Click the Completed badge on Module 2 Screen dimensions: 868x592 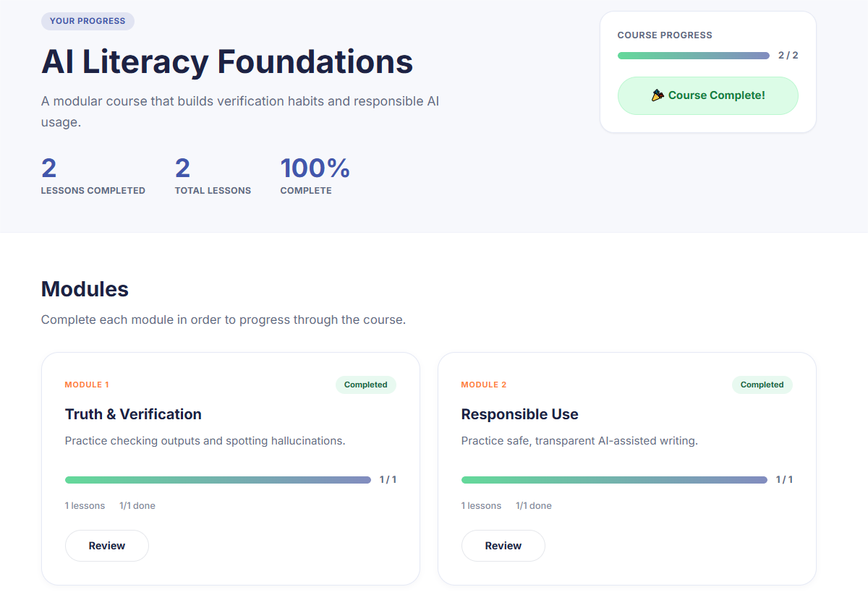tap(762, 385)
